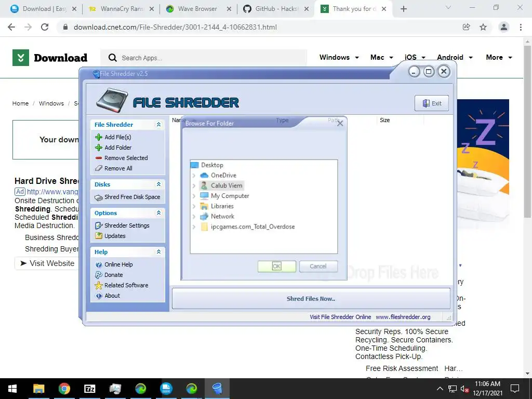Viewport: 532px width, 399px height.
Task: Click the Download site logo
Action: click(x=50, y=58)
